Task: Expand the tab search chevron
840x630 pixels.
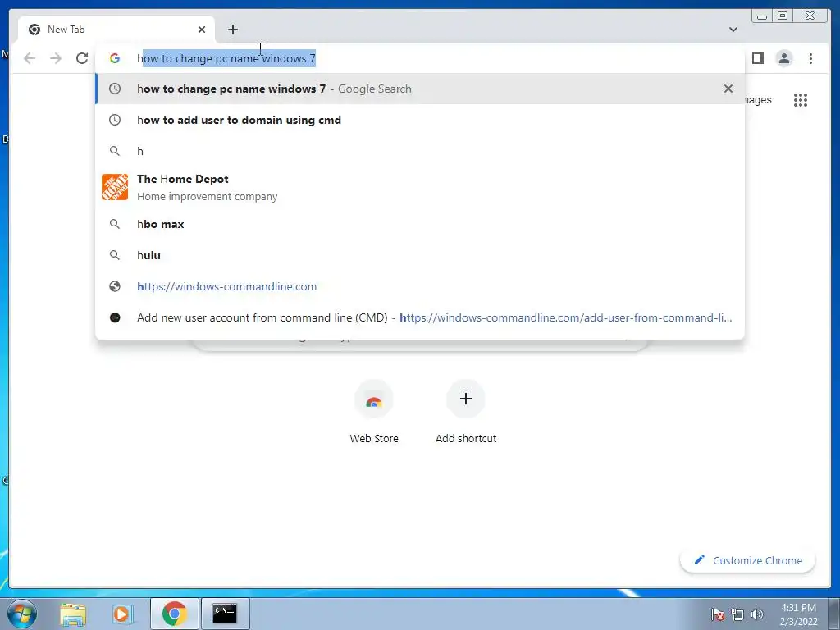Action: [x=733, y=30]
